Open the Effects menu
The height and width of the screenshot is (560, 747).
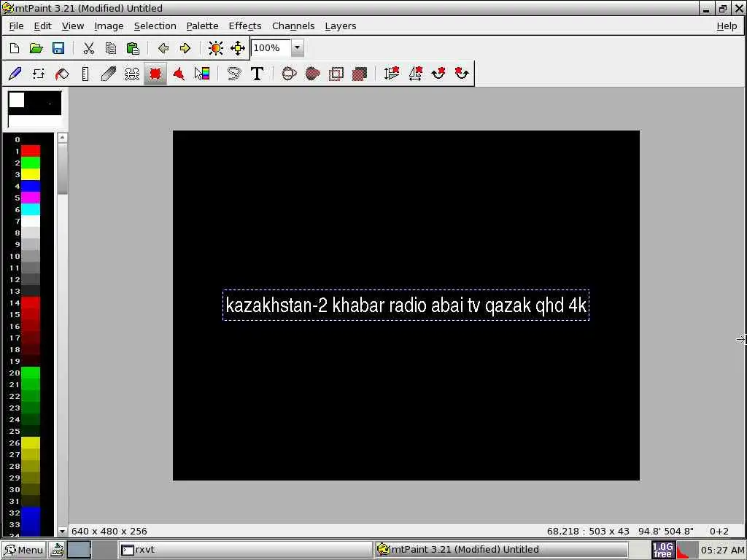point(245,26)
